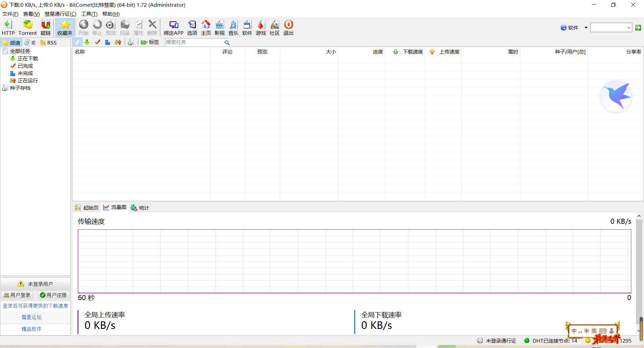Viewport: 644px width, 348px height.
Task: Select 已完成 in the tree
Action: coord(25,66)
